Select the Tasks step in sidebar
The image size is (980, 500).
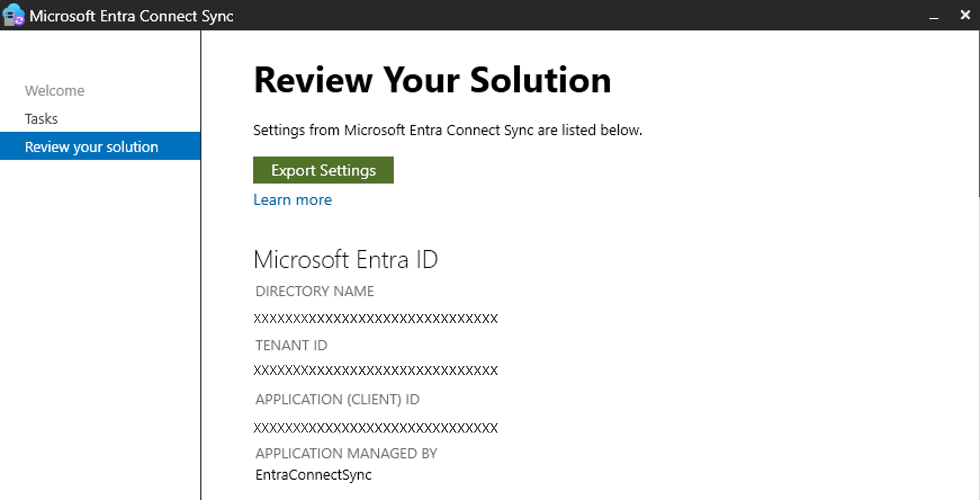tap(41, 119)
